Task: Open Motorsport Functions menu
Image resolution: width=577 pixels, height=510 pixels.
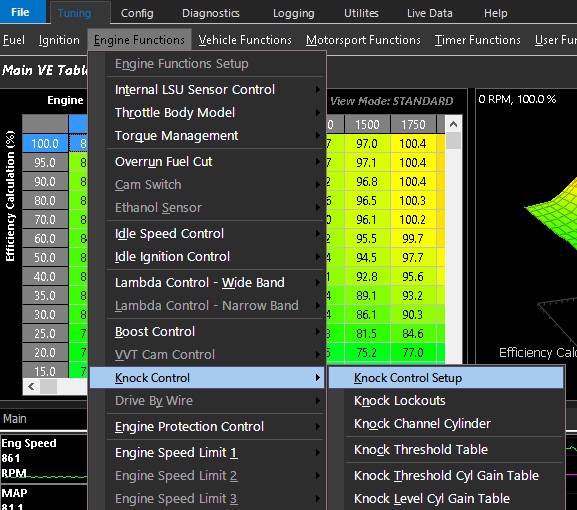Action: 363,40
